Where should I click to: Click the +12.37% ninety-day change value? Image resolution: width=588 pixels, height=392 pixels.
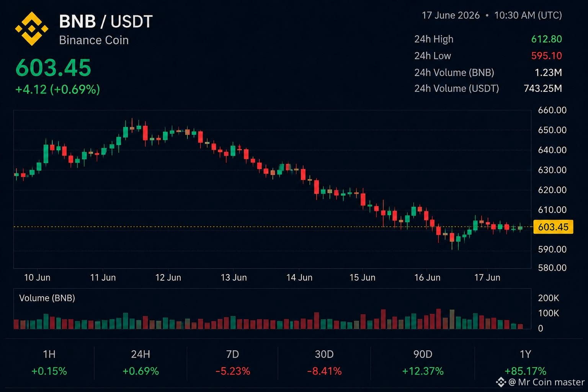pos(423,371)
